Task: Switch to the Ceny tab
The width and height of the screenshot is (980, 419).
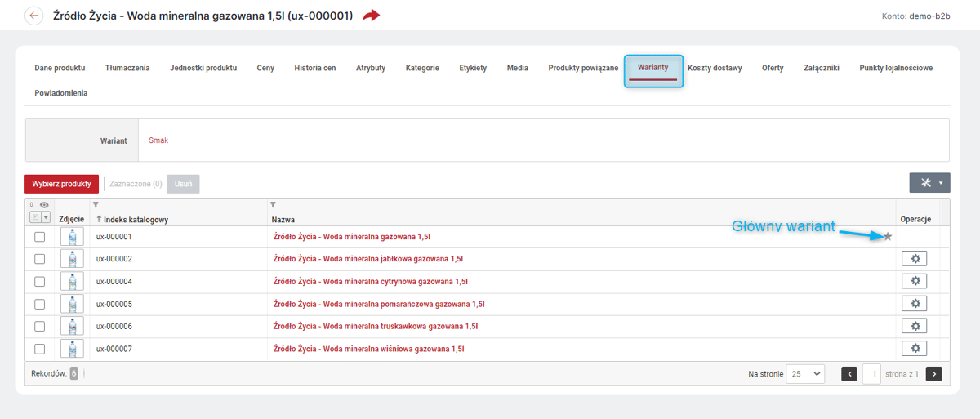Action: 265,68
